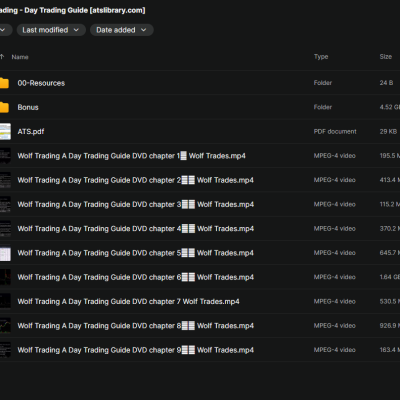Image resolution: width=400 pixels, height=400 pixels.
Task: Select the DVD chapter 4 Wolf Trades.mp4 name
Action: [135, 229]
